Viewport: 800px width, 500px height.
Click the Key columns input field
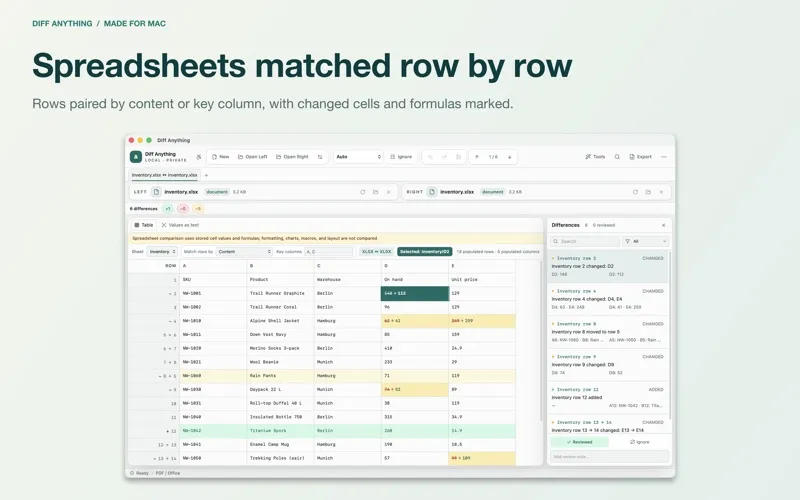(x=329, y=252)
